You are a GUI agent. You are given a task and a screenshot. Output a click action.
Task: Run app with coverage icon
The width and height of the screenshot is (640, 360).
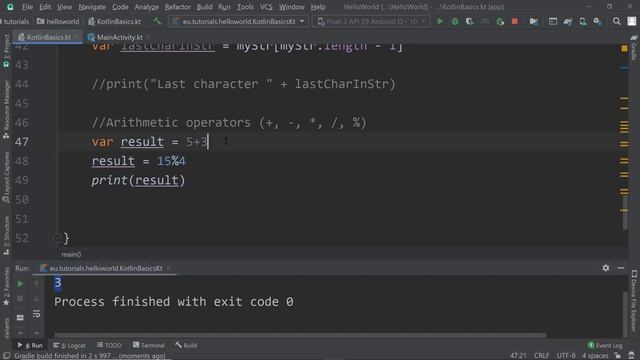pos(470,21)
